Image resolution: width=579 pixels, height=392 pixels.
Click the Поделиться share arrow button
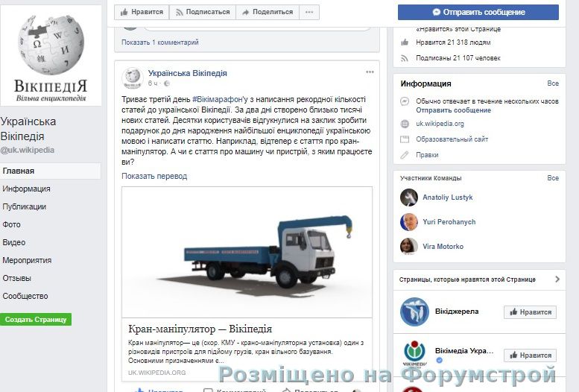(x=268, y=12)
